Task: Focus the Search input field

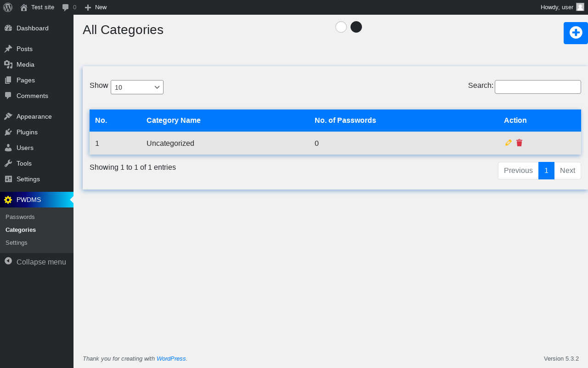Action: click(538, 87)
